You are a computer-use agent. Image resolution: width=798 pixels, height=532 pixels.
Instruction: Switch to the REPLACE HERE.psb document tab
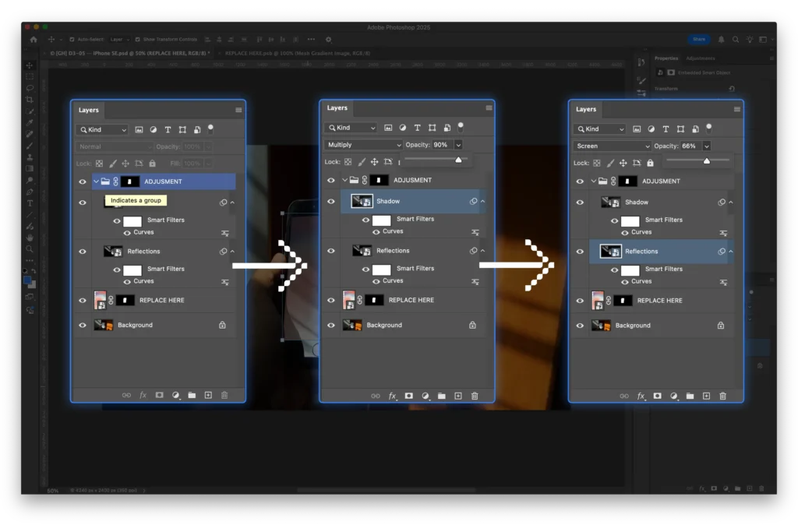[x=297, y=53]
